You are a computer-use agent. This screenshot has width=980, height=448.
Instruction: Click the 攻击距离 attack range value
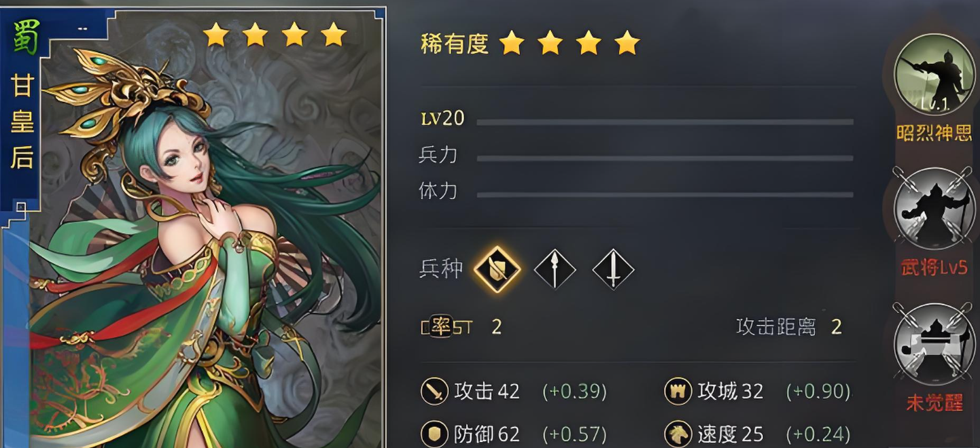836,327
